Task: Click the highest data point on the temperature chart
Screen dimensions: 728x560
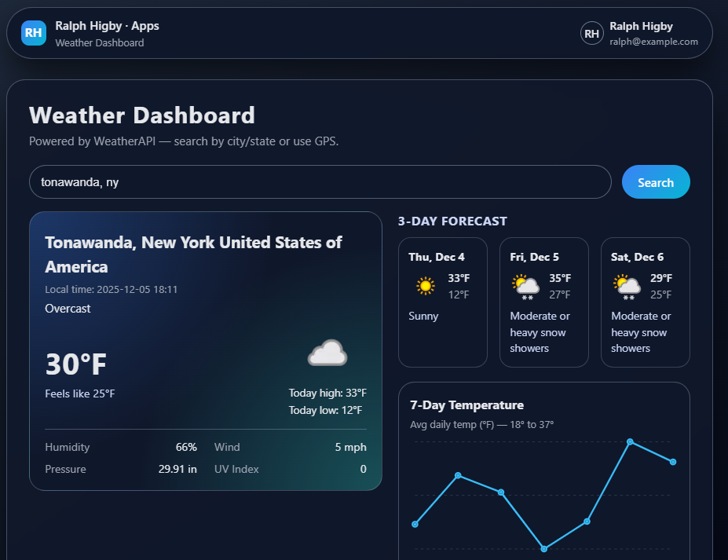Action: (631, 443)
